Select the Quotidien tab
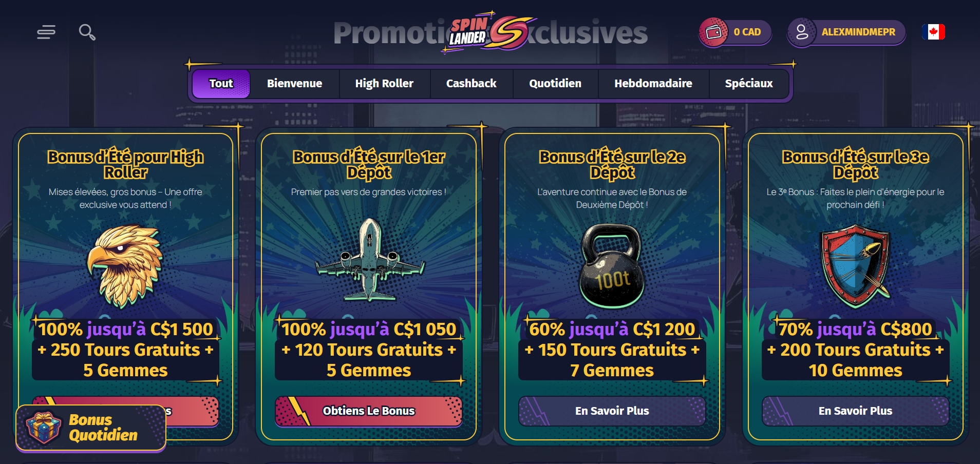Screen dimensions: 980x464 [x=555, y=83]
